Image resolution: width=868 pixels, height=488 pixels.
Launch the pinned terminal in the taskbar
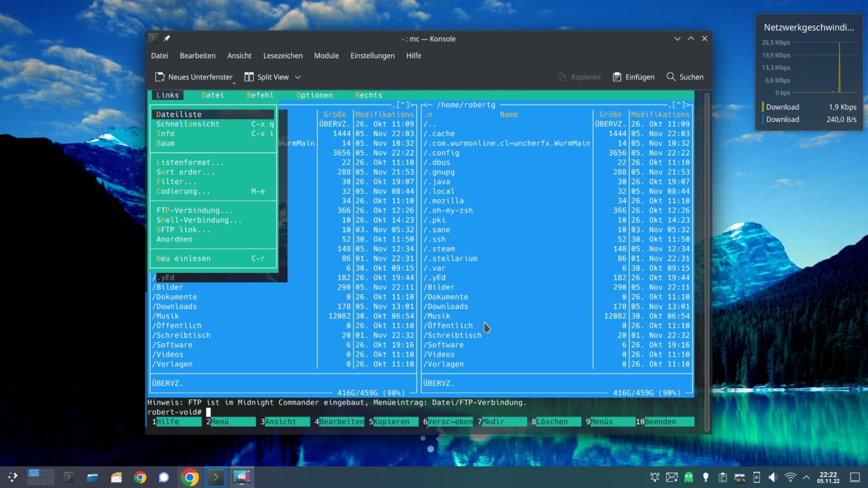68,477
